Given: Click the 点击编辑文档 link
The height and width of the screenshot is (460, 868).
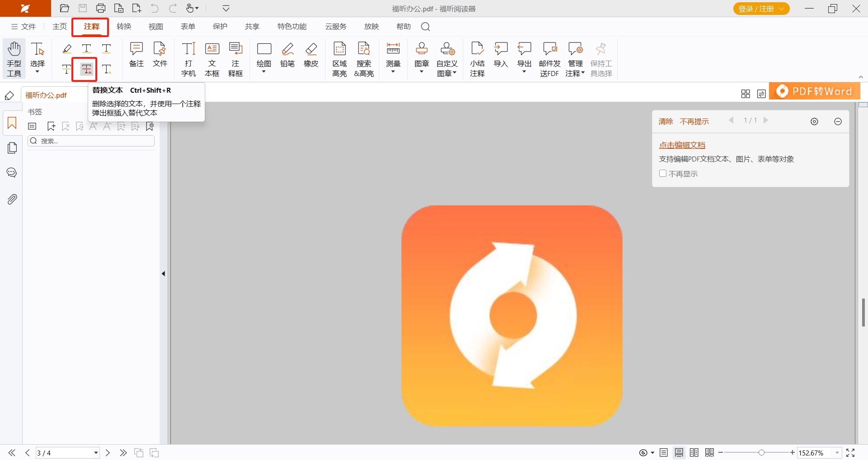Looking at the screenshot, I should pos(682,145).
